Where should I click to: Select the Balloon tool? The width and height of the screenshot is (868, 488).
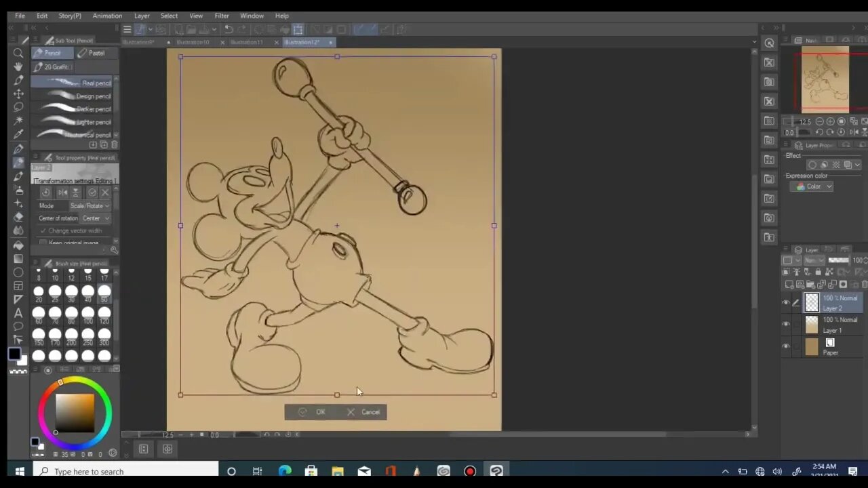tap(18, 327)
